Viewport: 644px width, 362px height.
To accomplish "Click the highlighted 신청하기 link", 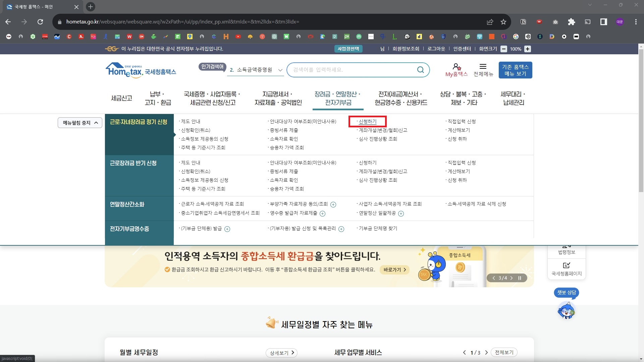I will click(367, 121).
